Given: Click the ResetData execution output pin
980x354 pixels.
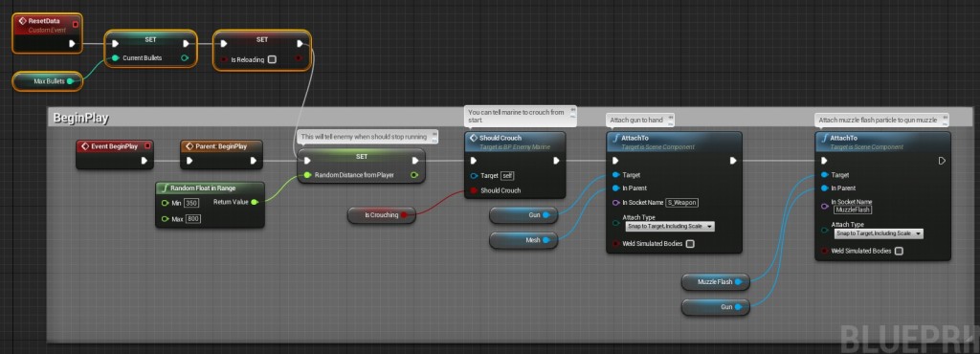Looking at the screenshot, I should 73,44.
